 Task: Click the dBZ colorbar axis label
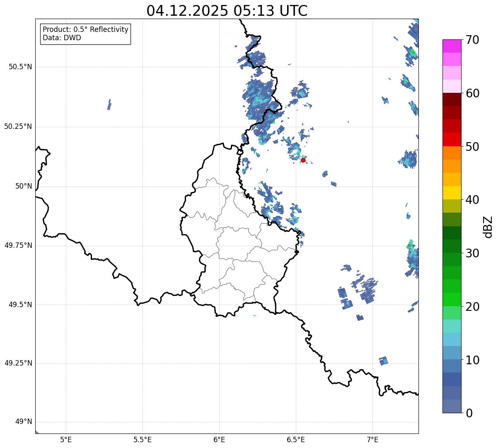point(488,227)
